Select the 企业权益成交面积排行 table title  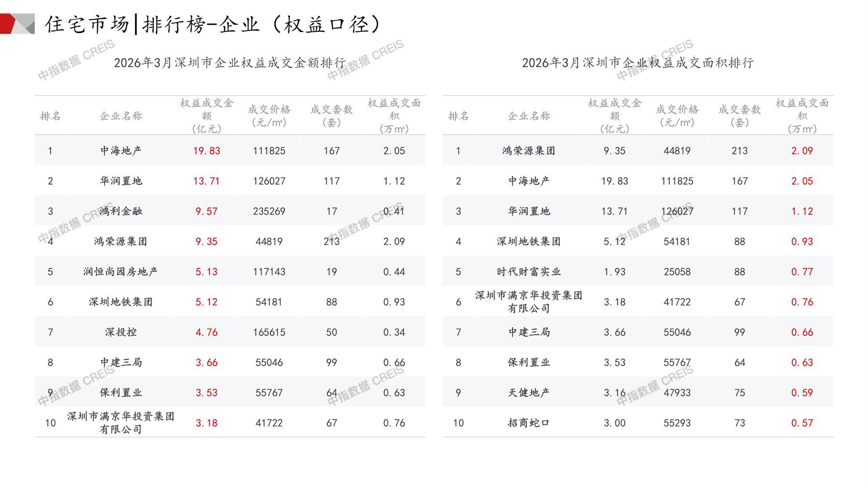point(638,63)
